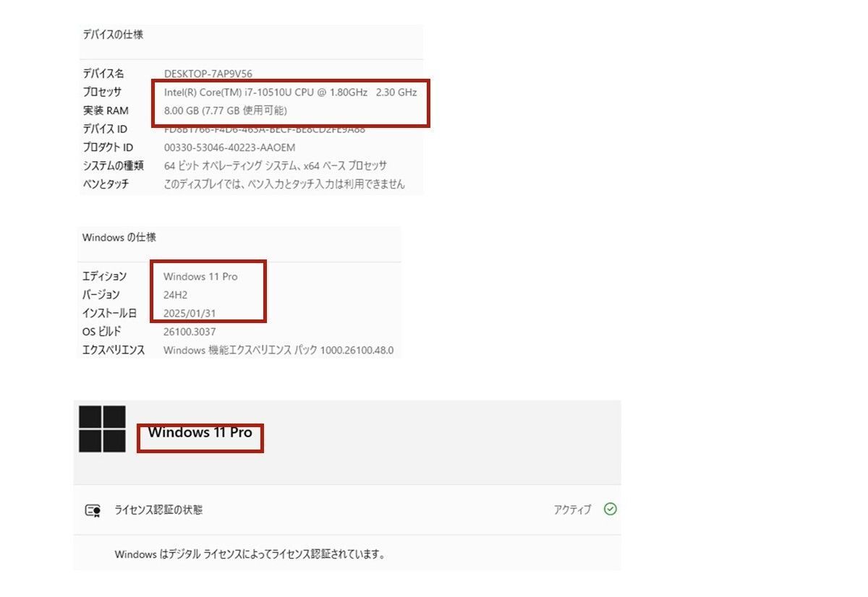Viewport: 868px width, 597px height.
Task: Click the Windows 11 four-square logo
Action: (102, 429)
